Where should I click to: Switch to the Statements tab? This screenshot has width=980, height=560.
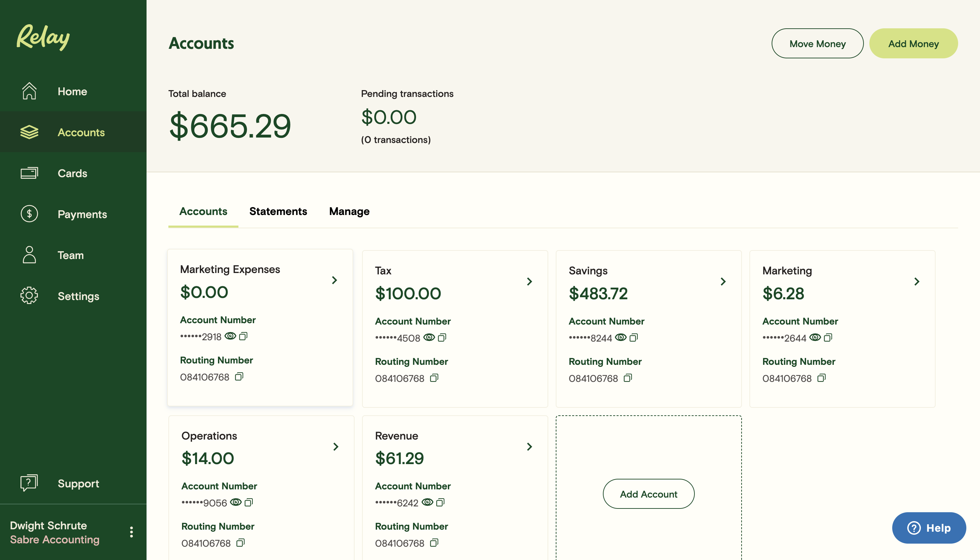tap(278, 211)
